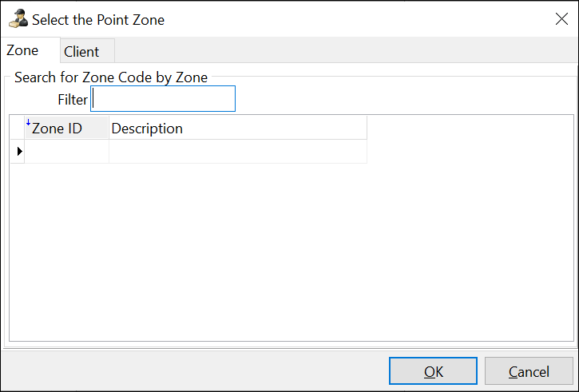Click the sort arrow in Zone ID header
Viewport: 579px width, 392px height.
[x=29, y=122]
